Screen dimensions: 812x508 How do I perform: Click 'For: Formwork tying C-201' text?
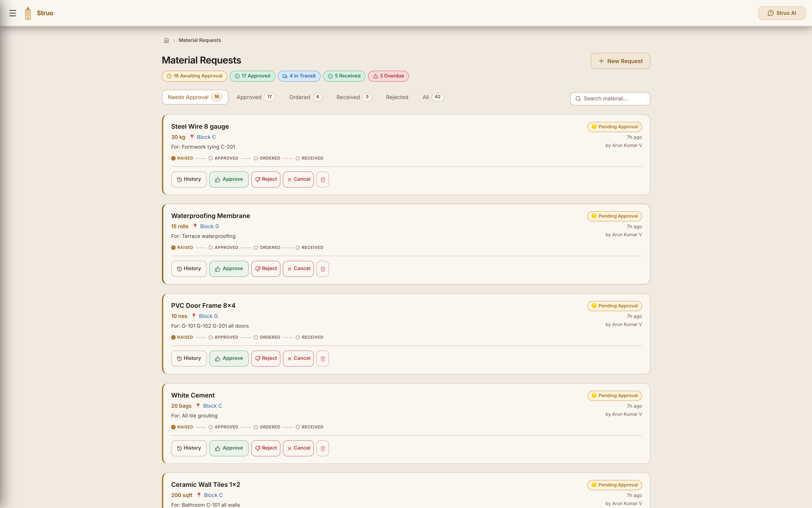[x=203, y=147]
